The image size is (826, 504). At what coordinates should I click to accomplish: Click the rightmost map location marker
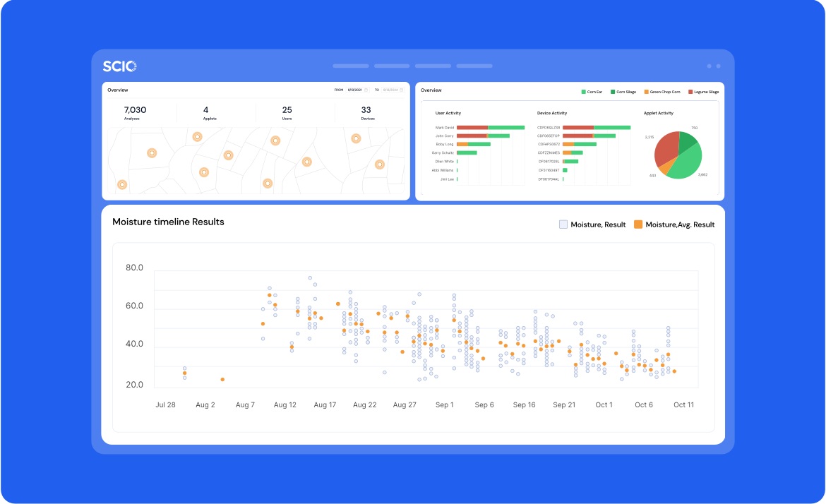[379, 164]
